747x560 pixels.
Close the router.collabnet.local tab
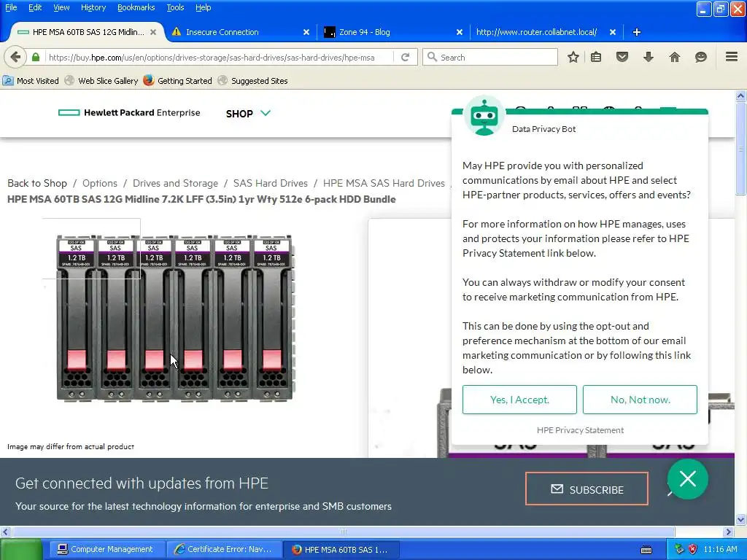tap(613, 32)
